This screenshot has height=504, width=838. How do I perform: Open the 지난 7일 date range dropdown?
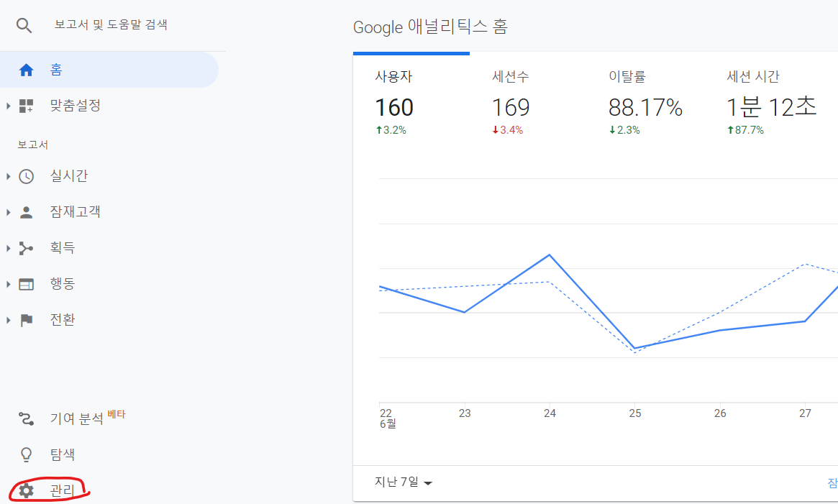404,482
